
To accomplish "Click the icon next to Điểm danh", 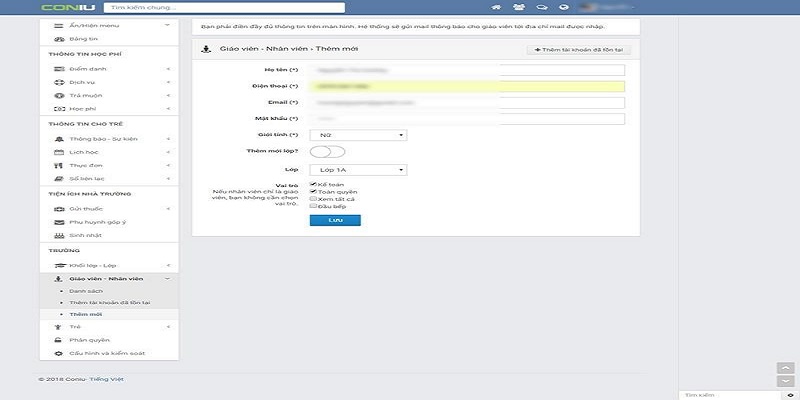I will pos(59,68).
